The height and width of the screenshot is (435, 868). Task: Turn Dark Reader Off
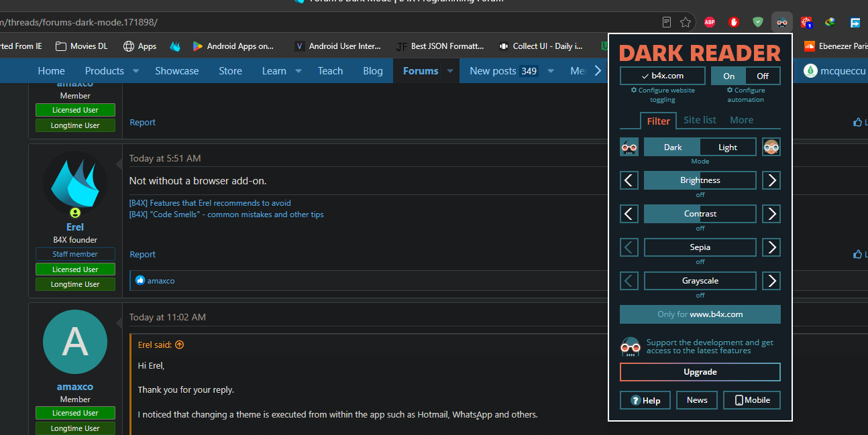[763, 76]
